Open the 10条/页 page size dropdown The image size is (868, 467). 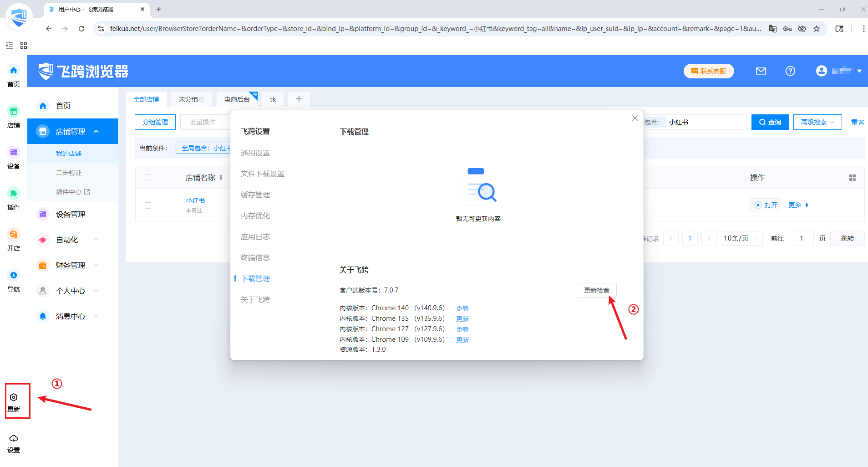tap(740, 238)
